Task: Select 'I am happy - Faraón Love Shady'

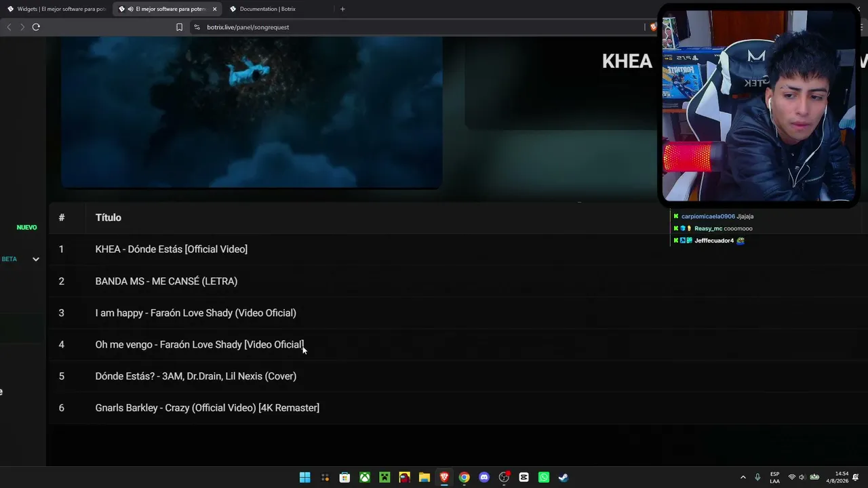Action: click(196, 313)
